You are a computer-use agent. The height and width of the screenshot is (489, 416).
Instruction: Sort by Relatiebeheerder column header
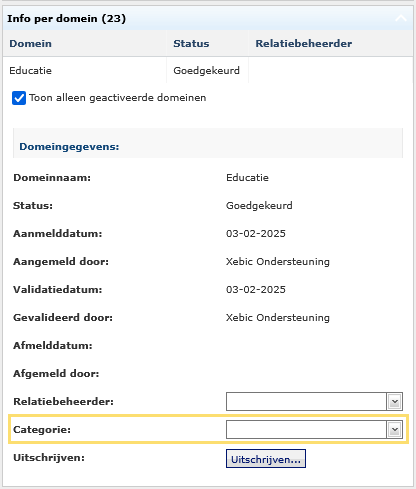tap(304, 44)
